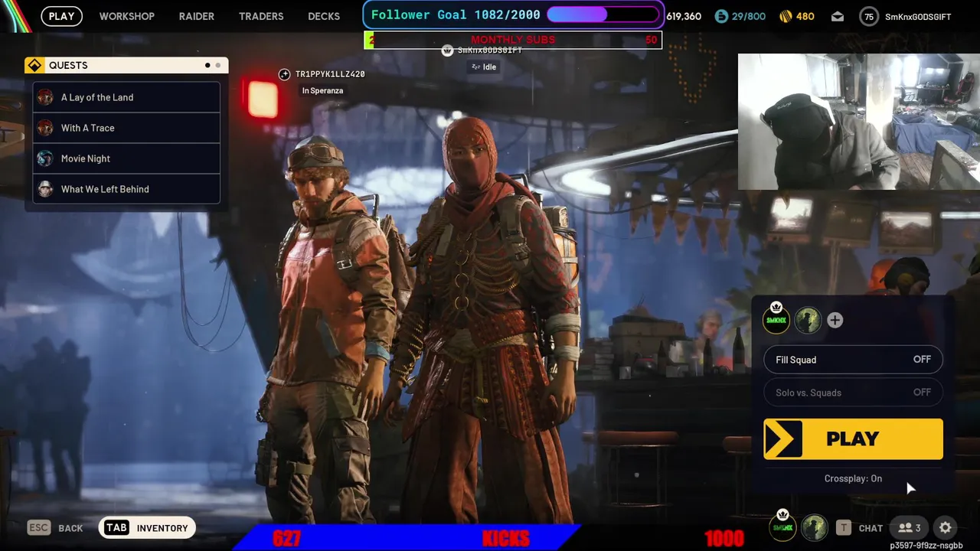This screenshot has height=551, width=980.
Task: Go BACK with the ESC button
Action: [55, 528]
